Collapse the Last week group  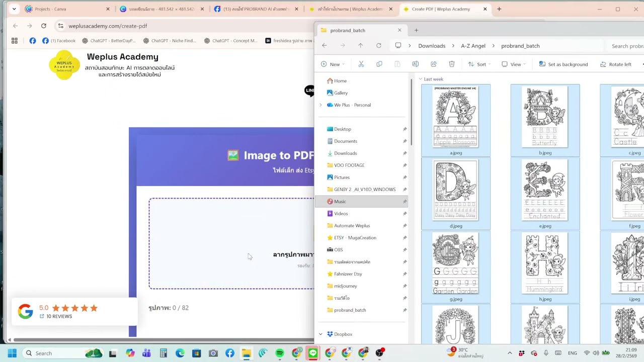420,79
